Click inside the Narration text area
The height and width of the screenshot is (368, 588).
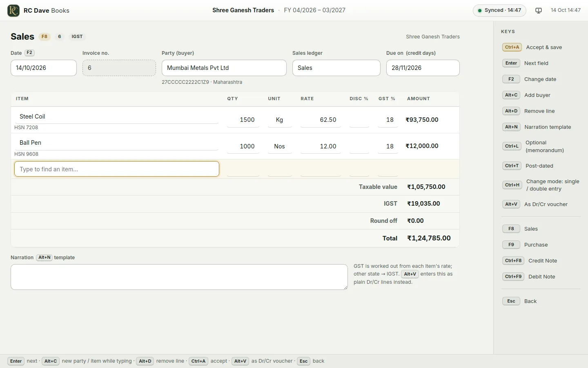[179, 277]
